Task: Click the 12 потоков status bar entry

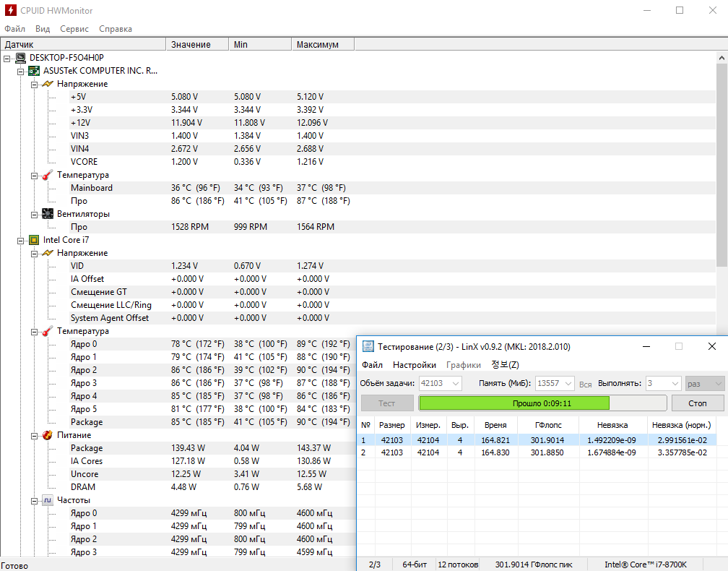Action: click(458, 564)
